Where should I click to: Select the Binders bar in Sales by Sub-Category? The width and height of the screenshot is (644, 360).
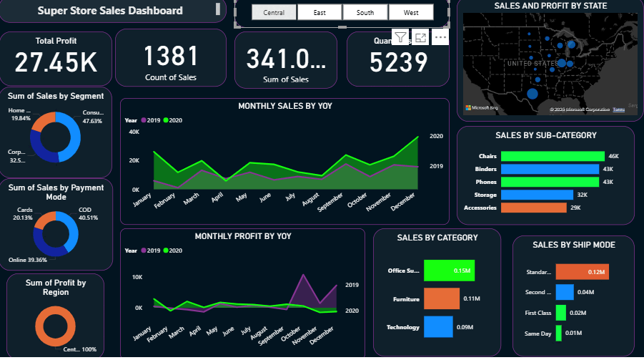click(x=550, y=169)
